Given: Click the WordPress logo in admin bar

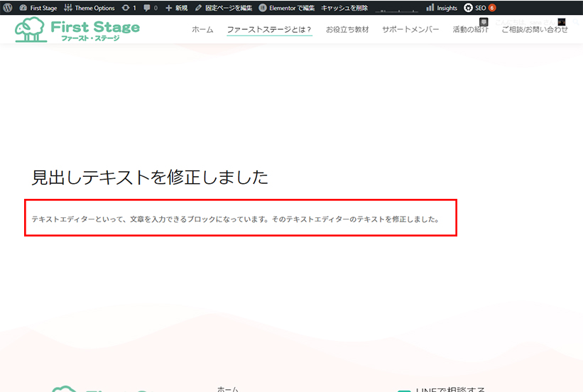Looking at the screenshot, I should point(7,8).
